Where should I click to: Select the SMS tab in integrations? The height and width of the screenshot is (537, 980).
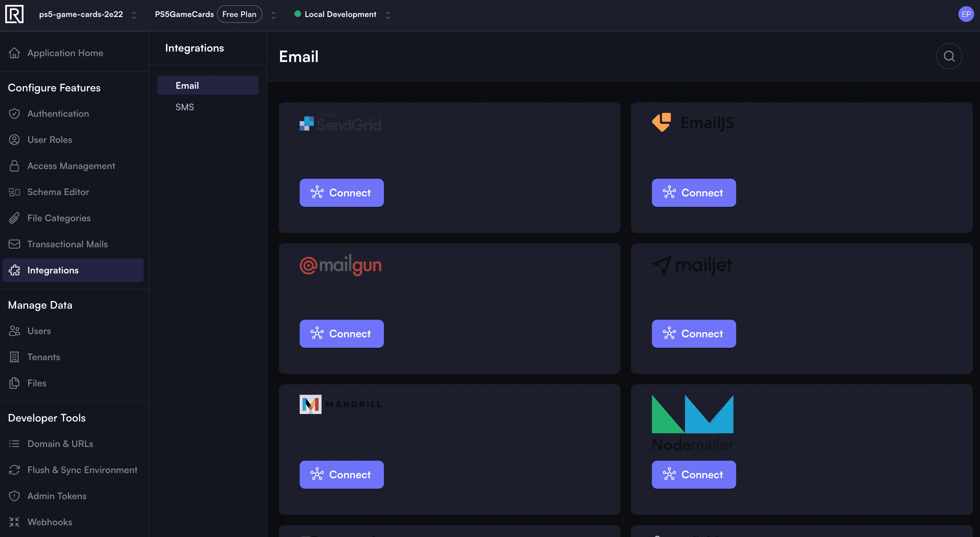tap(185, 106)
